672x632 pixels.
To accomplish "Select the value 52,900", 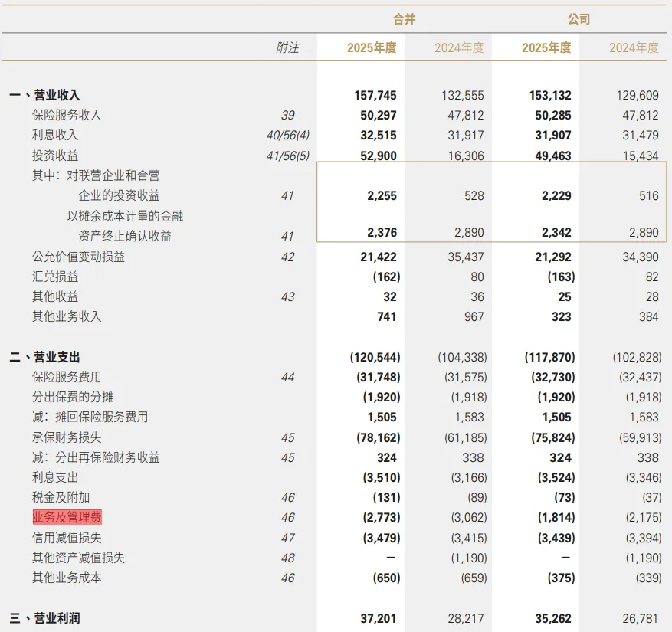I will tap(379, 156).
